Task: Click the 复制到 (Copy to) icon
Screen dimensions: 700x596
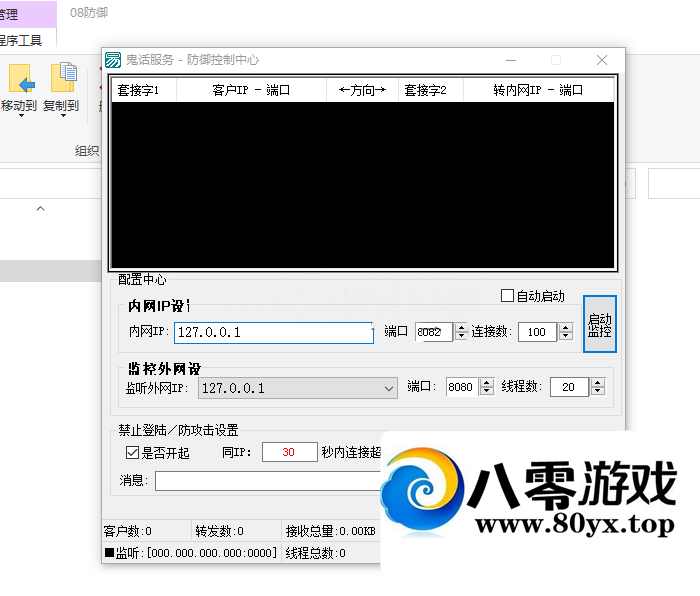Action: (63, 79)
